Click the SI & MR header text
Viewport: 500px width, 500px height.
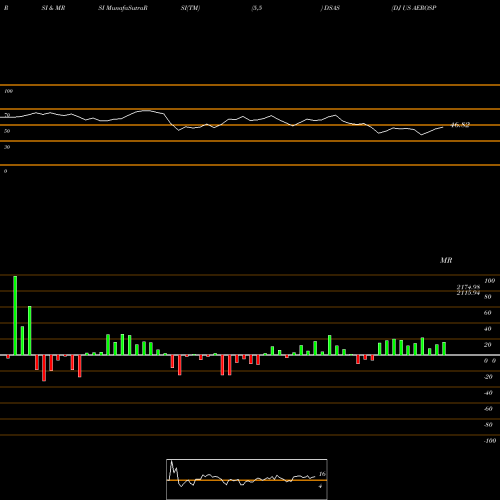(53, 8)
